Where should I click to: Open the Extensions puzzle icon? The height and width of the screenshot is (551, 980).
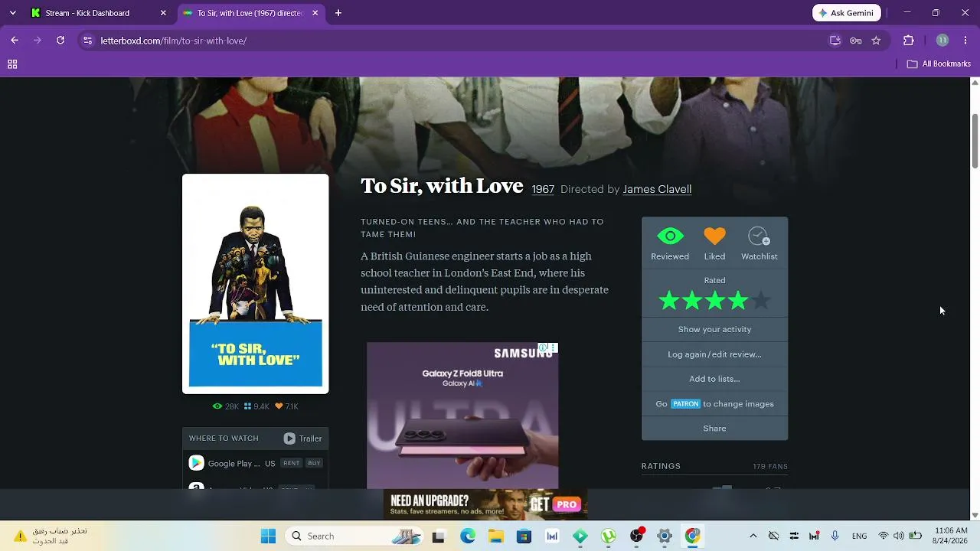click(x=909, y=41)
